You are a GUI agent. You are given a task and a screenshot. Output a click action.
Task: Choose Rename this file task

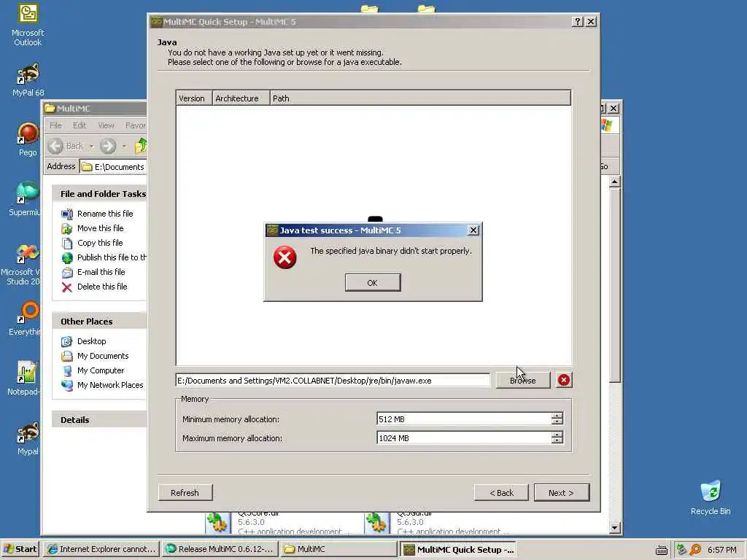point(105,214)
